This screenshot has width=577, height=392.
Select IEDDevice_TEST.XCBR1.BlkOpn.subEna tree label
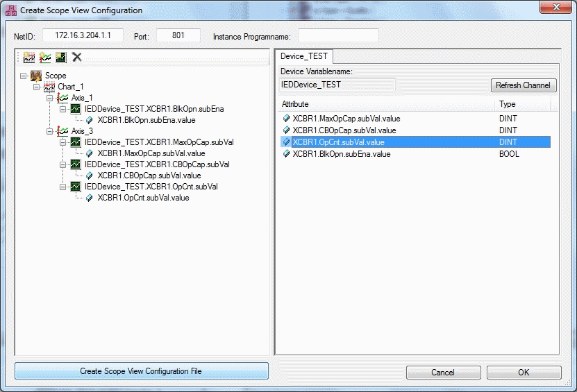154,109
